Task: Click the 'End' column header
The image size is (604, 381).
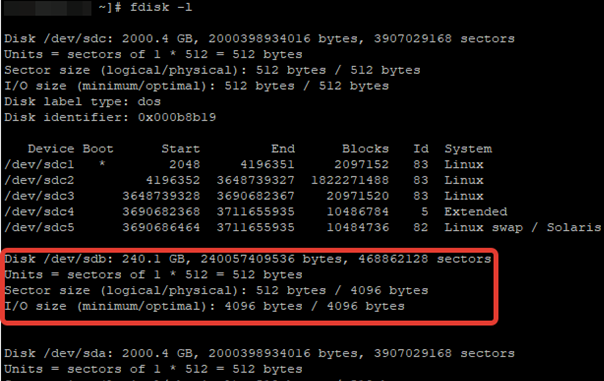Action: click(x=283, y=149)
